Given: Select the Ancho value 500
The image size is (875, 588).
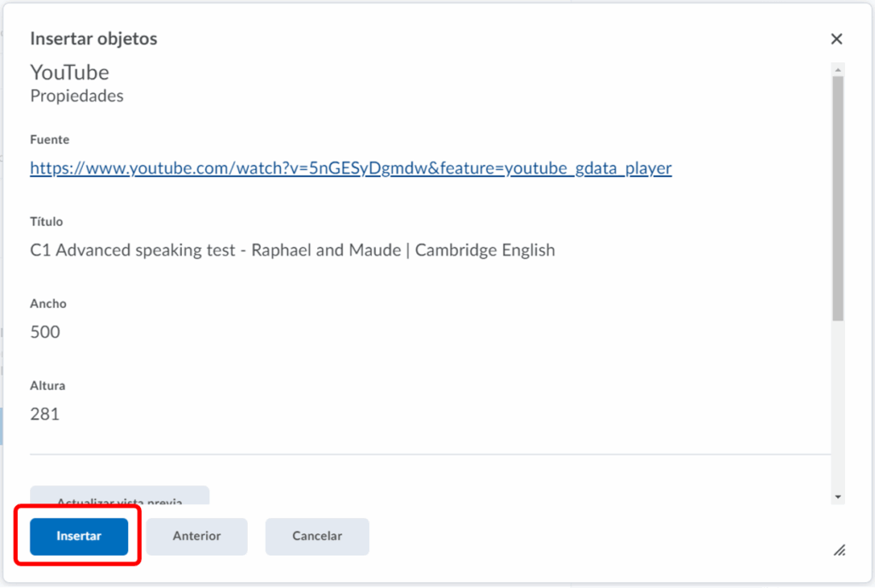Looking at the screenshot, I should click(x=45, y=332).
